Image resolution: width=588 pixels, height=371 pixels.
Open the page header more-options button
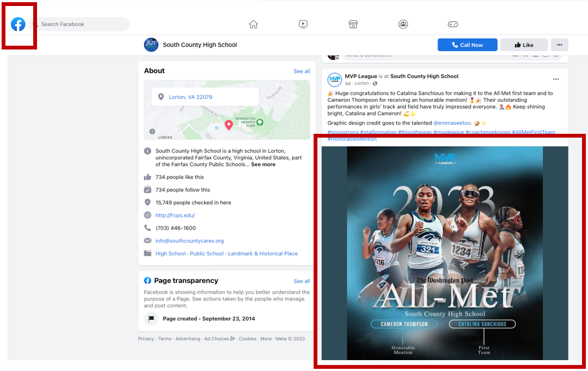pyautogui.click(x=560, y=45)
